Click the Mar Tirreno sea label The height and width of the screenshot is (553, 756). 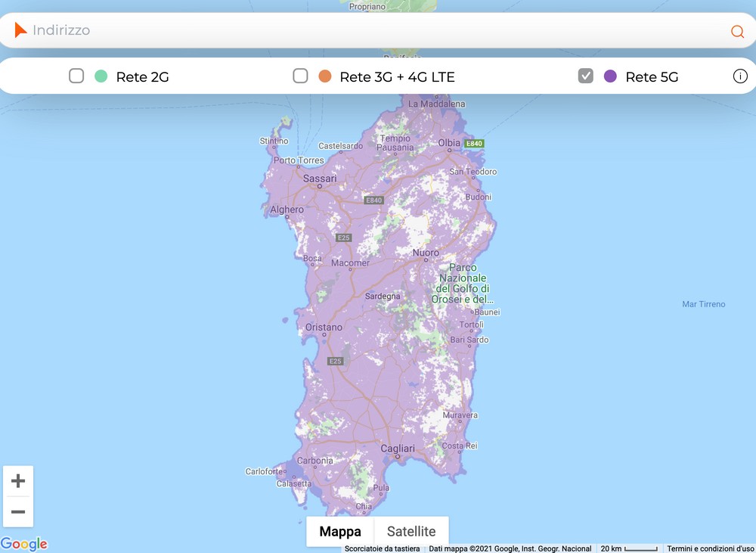[x=703, y=304]
